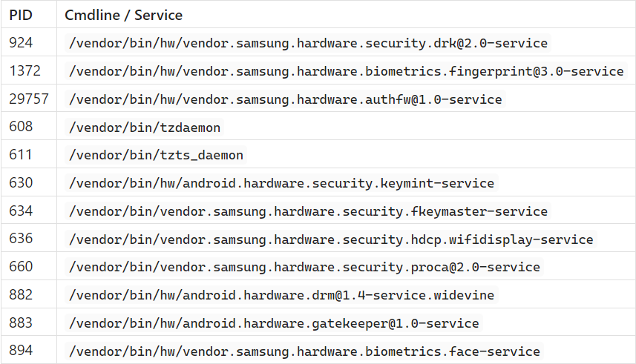Select the drm@1.4-service.widevine command line
636x364 pixels.
[281, 295]
